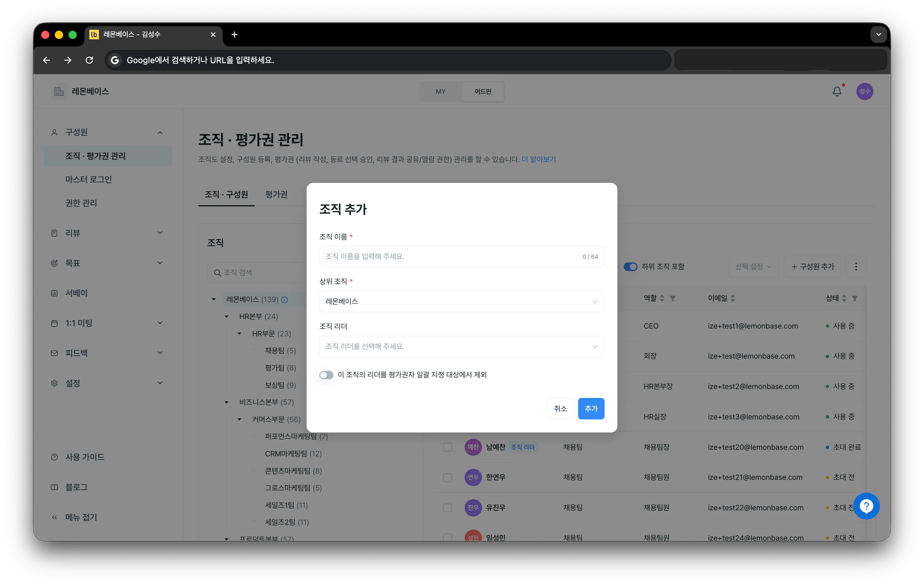Toggle 하위 조직 포함 switch
This screenshot has height=585, width=924.
630,266
